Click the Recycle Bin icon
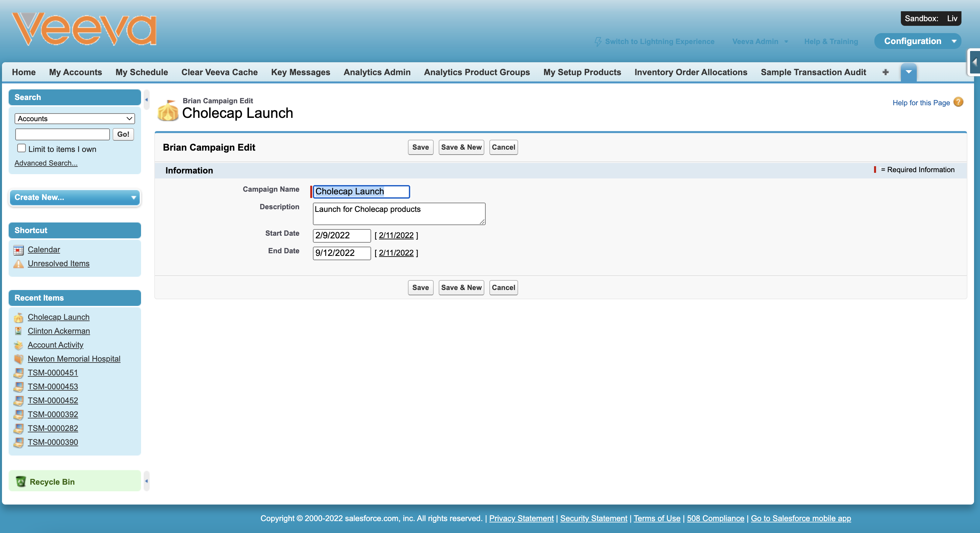This screenshot has width=980, height=533. [x=21, y=481]
